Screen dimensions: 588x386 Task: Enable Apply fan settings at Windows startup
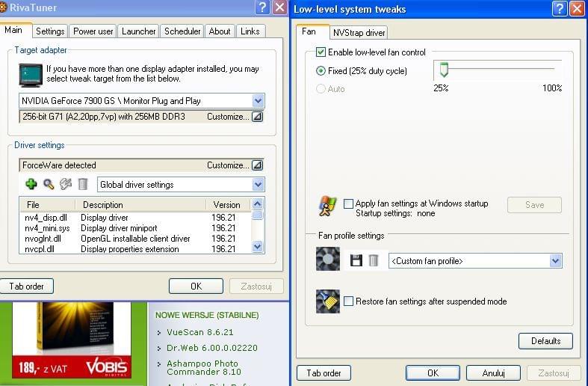click(x=348, y=203)
